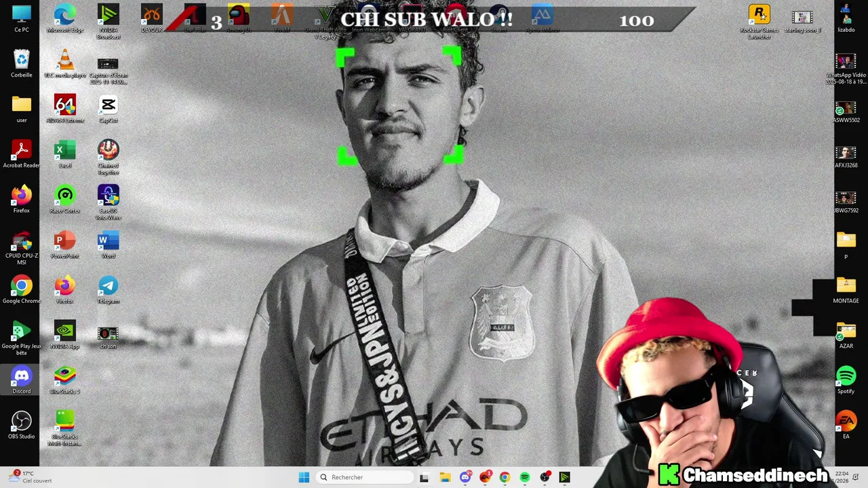
Task: Select the Ce PC desktop icon
Action: (22, 18)
